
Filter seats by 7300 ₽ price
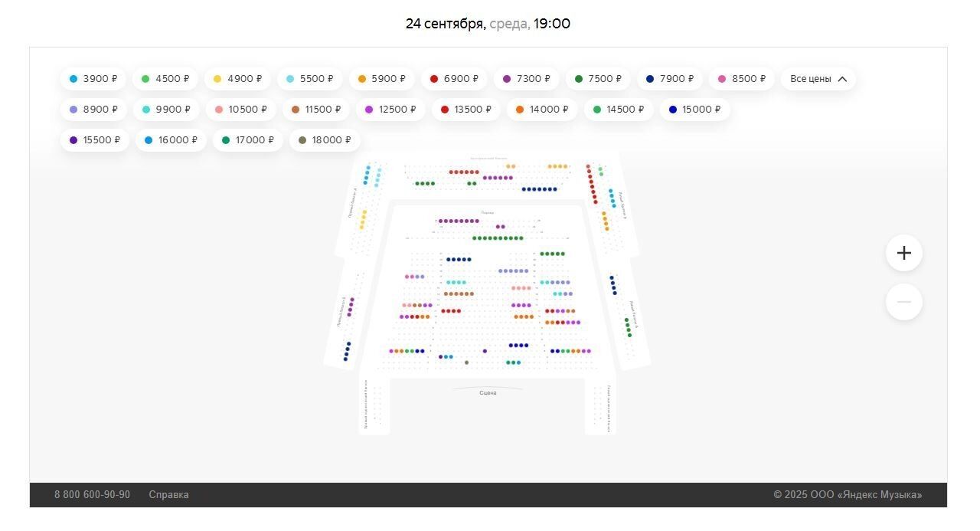(x=527, y=79)
